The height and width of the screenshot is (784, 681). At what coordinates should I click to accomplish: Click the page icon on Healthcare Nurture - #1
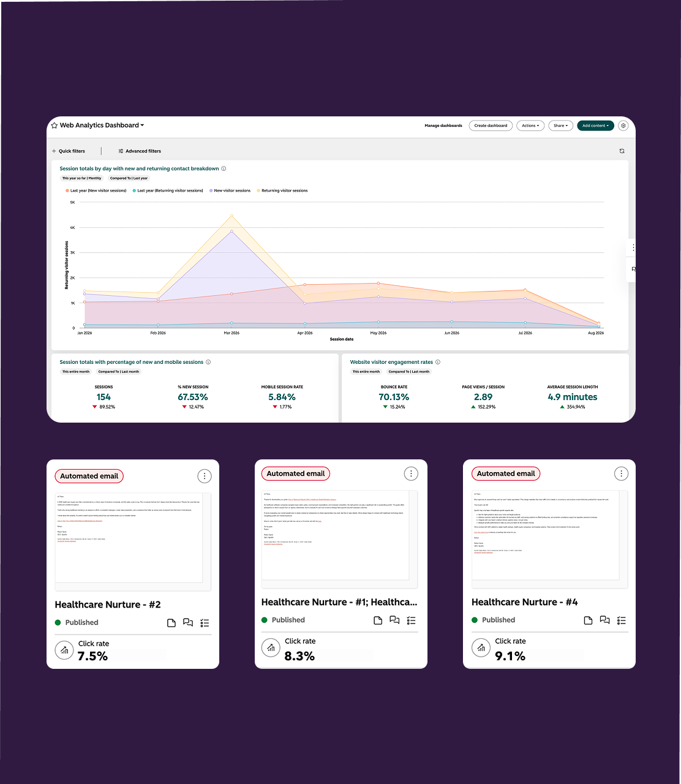coord(378,620)
